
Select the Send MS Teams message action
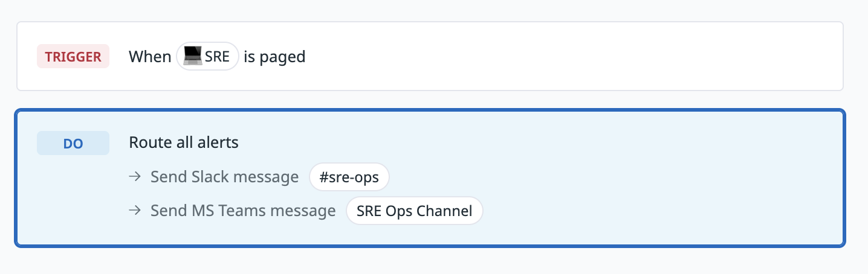pos(243,211)
